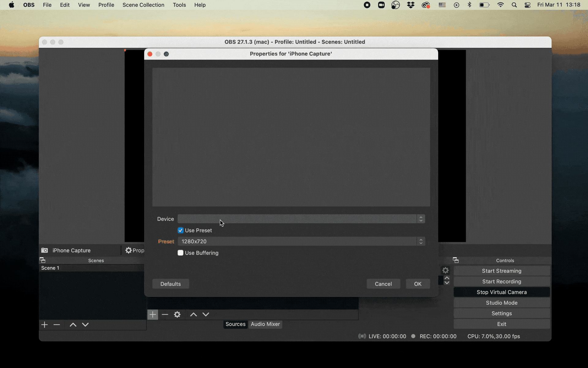Add a new source with the plus icon

coord(153,314)
